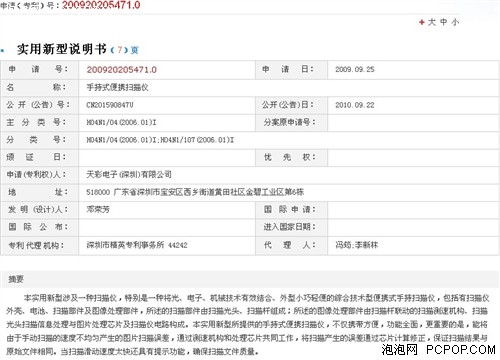Click the 发明(设计)人 label cell
500x360 pixels.
(40, 210)
